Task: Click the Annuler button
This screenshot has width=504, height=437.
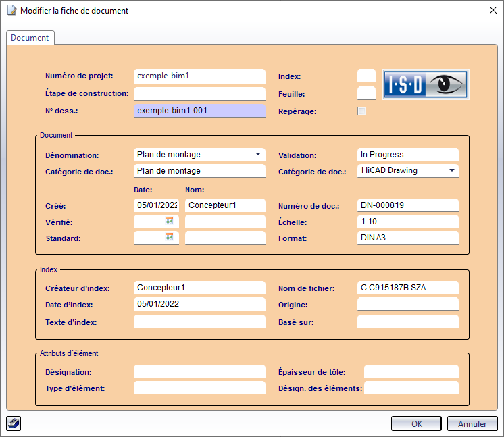Action: (x=472, y=423)
